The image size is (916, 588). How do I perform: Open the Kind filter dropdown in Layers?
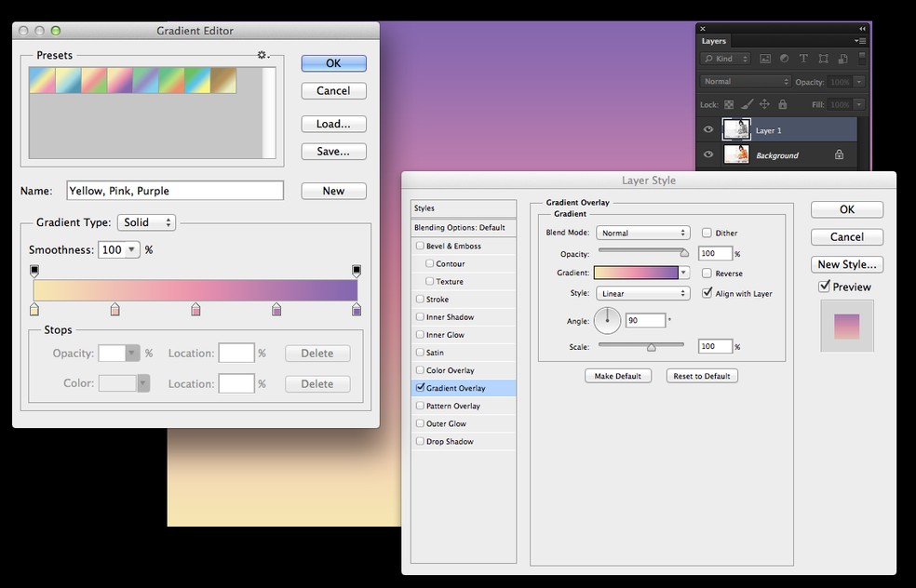point(725,59)
